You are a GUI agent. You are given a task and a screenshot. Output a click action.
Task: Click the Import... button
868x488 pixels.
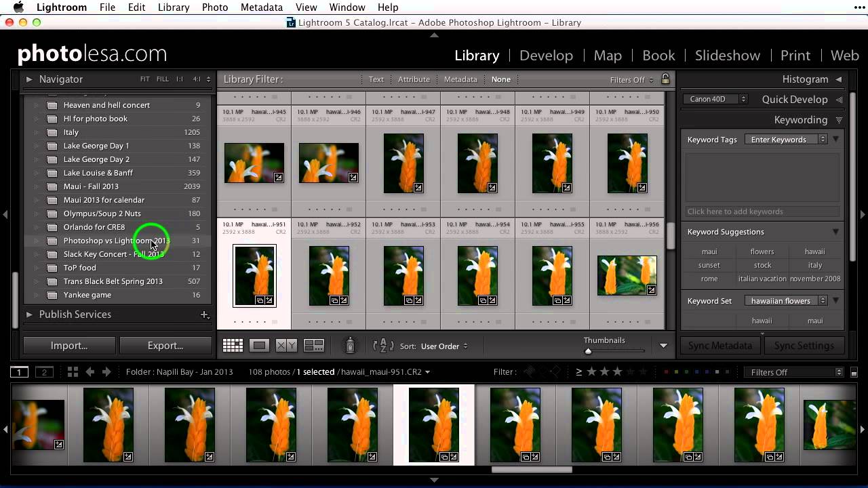(69, 346)
